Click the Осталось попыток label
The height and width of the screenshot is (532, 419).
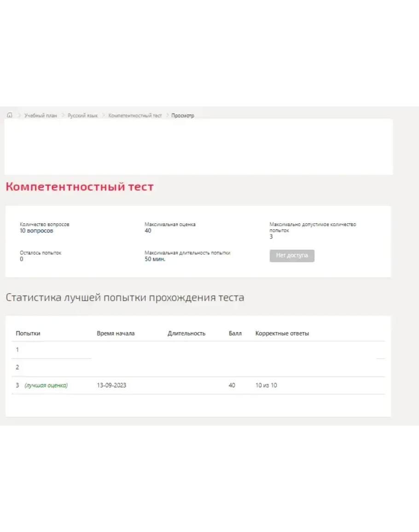(41, 253)
